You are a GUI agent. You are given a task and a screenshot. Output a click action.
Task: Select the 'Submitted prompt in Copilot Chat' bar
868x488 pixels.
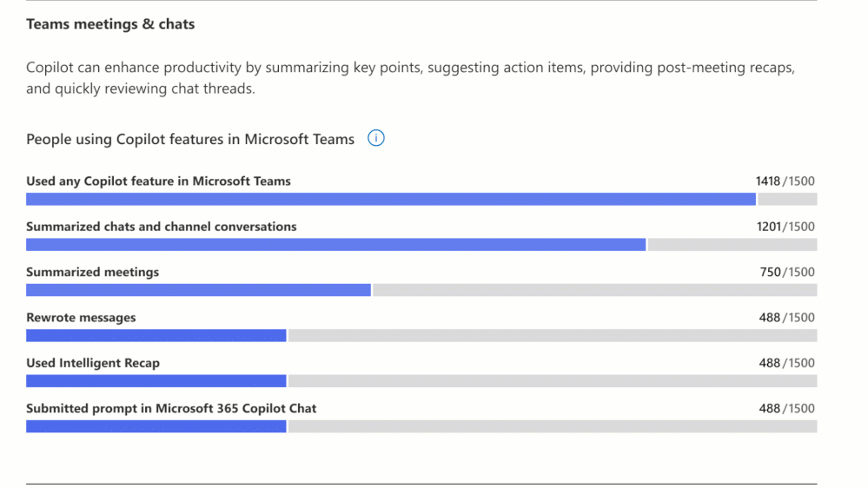[421, 426]
